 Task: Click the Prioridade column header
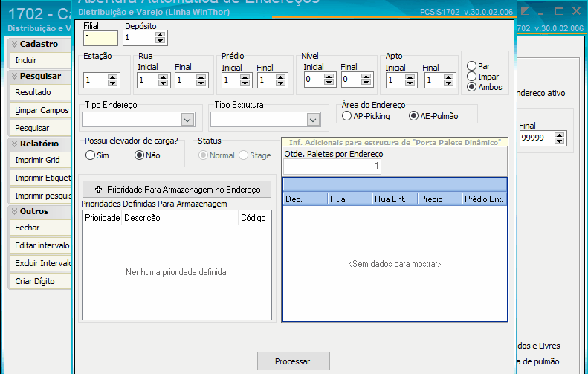(102, 218)
